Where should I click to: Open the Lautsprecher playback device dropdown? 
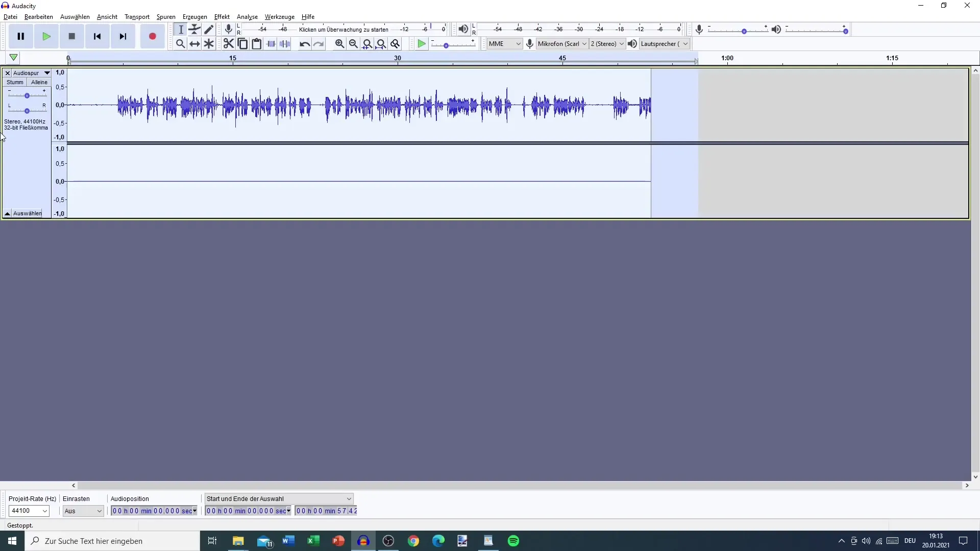point(665,44)
